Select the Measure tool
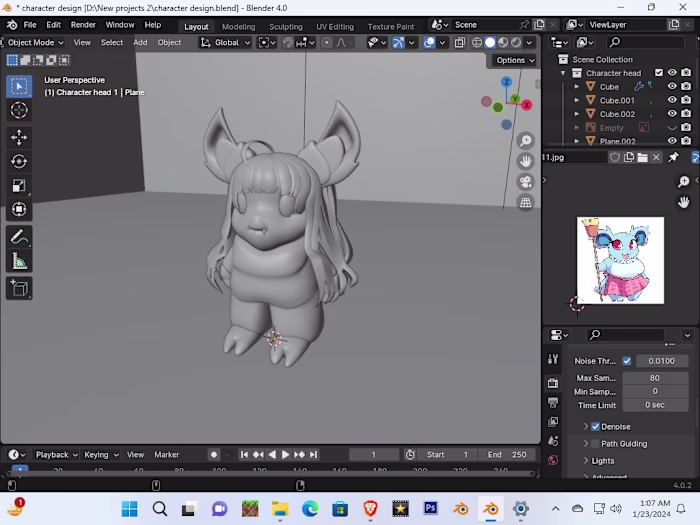 pyautogui.click(x=19, y=262)
